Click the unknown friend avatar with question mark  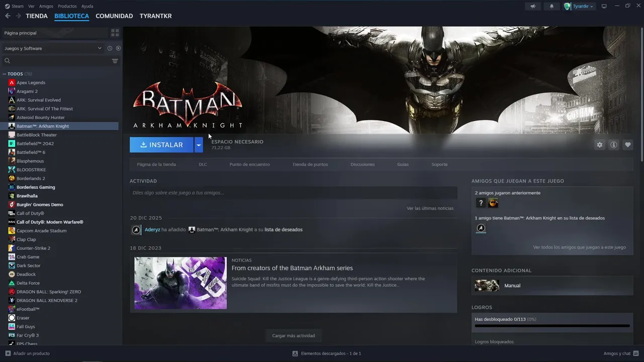[x=481, y=203]
